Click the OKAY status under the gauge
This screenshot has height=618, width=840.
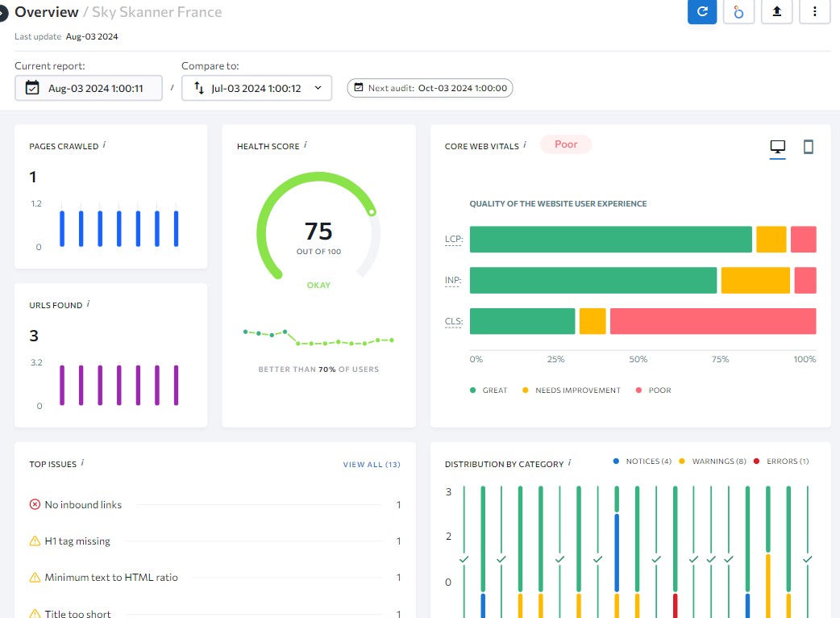point(318,285)
